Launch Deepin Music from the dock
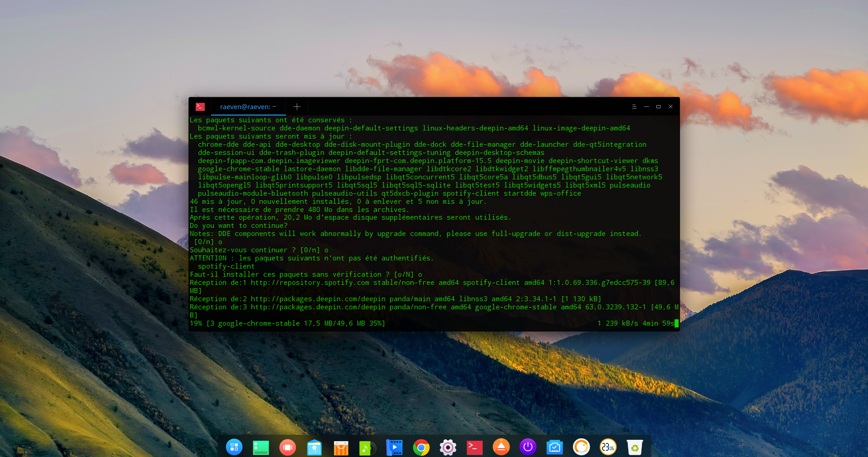The image size is (868, 457). click(x=367, y=448)
